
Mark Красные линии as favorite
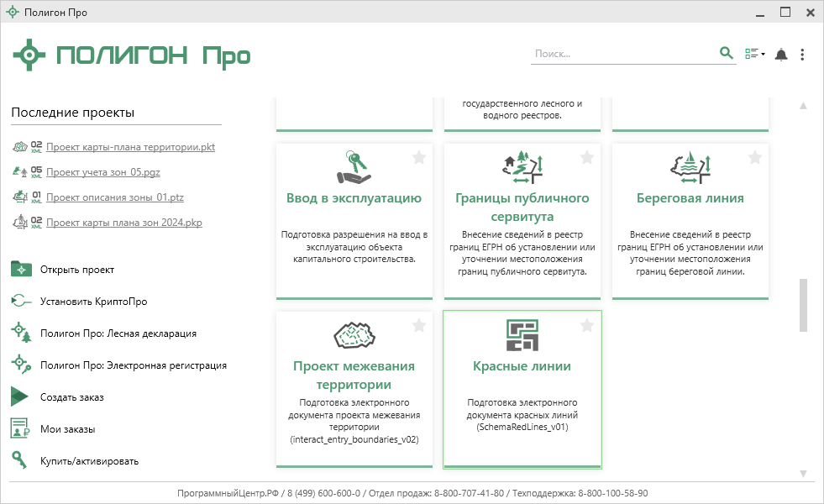[x=587, y=325]
